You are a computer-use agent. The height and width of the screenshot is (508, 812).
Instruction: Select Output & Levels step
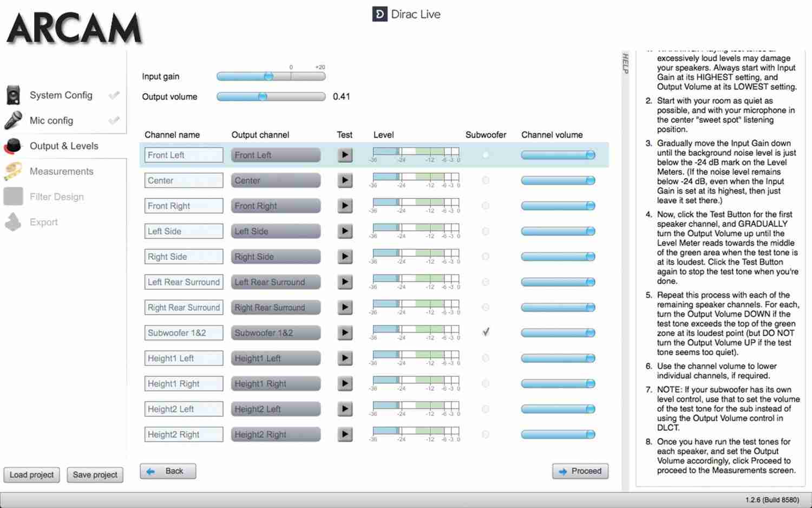click(x=64, y=146)
